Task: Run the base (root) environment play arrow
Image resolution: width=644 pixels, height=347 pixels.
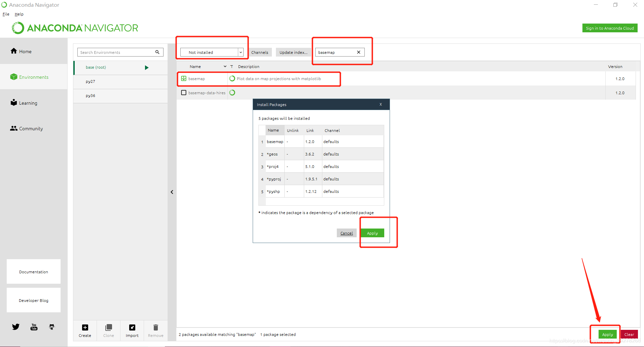Action: coord(146,67)
